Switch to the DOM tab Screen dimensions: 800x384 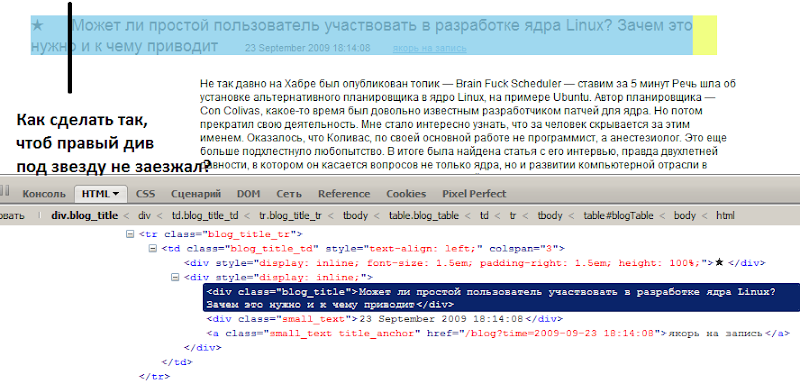pyautogui.click(x=248, y=194)
